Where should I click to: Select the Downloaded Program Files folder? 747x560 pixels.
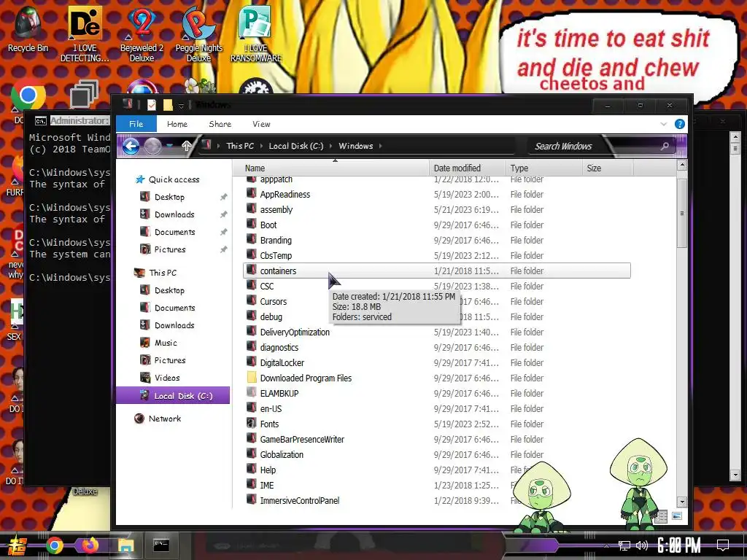pos(436,378)
